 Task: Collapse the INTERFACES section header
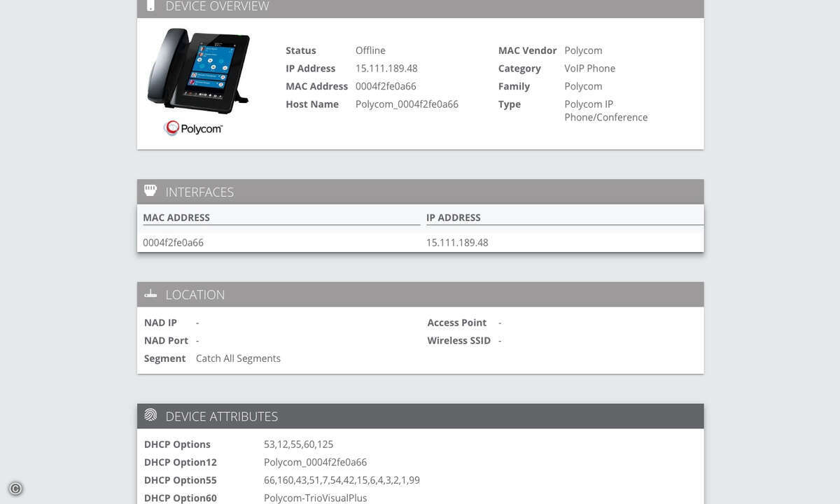point(420,192)
